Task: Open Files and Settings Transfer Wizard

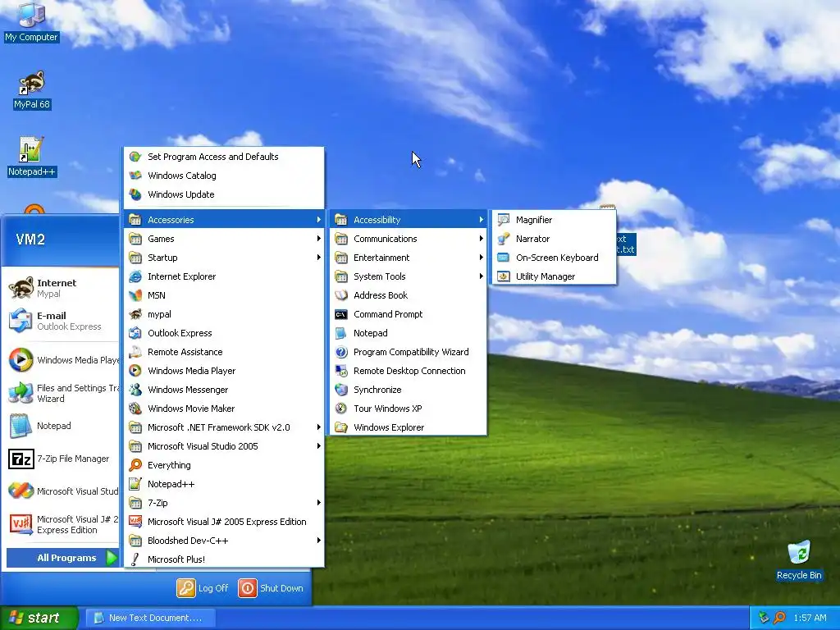Action: (x=62, y=393)
